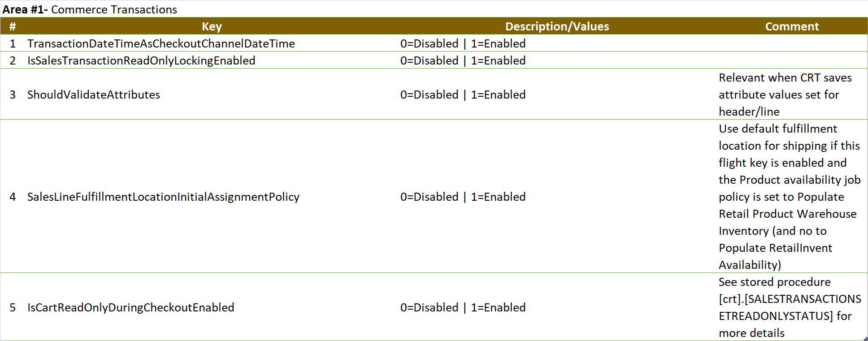Click row 1 description values cell
The width and height of the screenshot is (868, 341).
(557, 43)
